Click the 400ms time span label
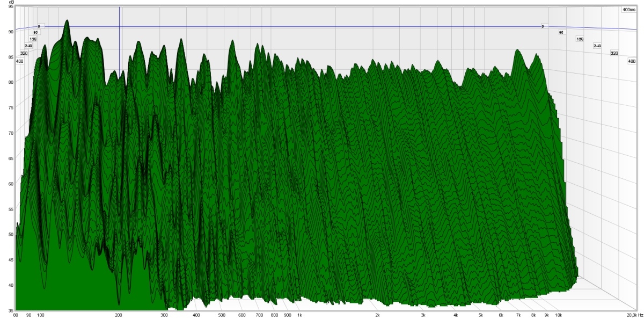The width and height of the screenshot is (644, 319). click(x=628, y=10)
